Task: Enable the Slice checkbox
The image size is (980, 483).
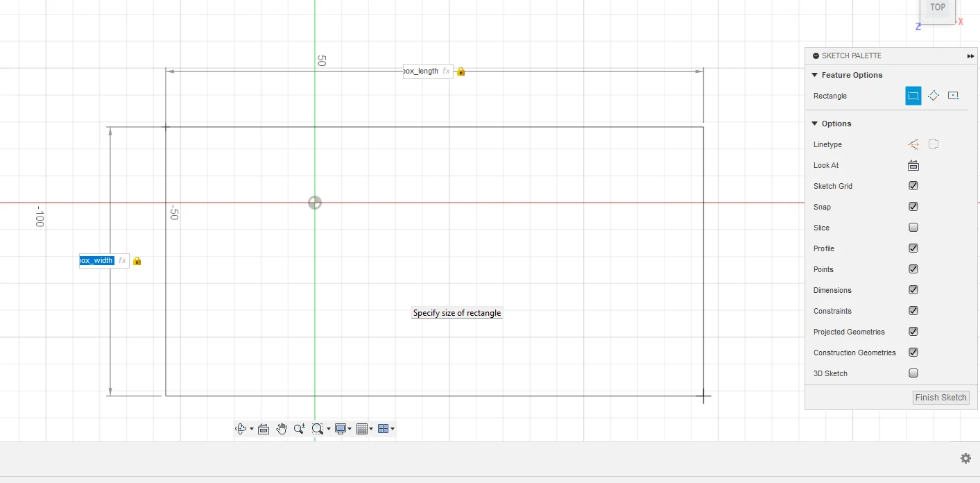Action: [913, 228]
